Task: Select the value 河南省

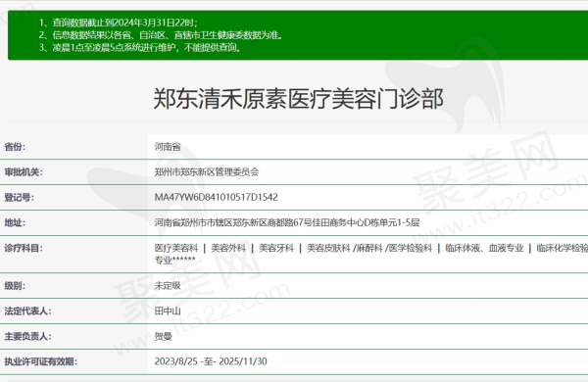Action: (168, 147)
